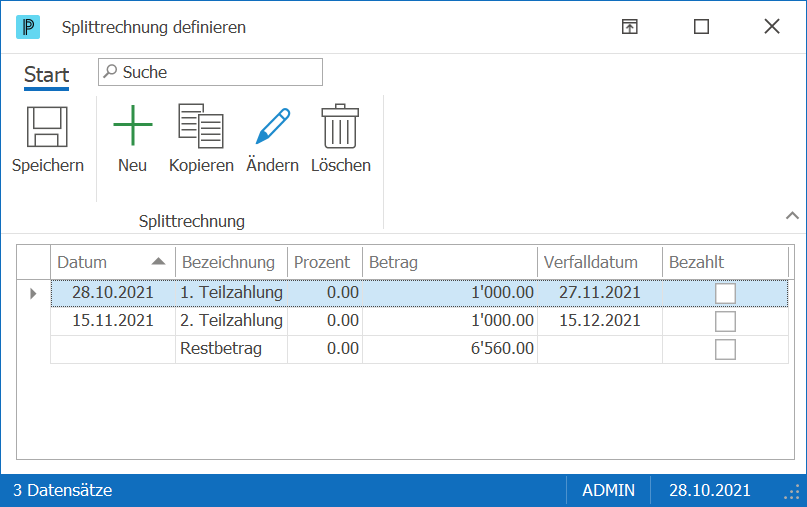The image size is (807, 507).
Task: Click the row indicator arrow of first row
Action: (x=33, y=293)
